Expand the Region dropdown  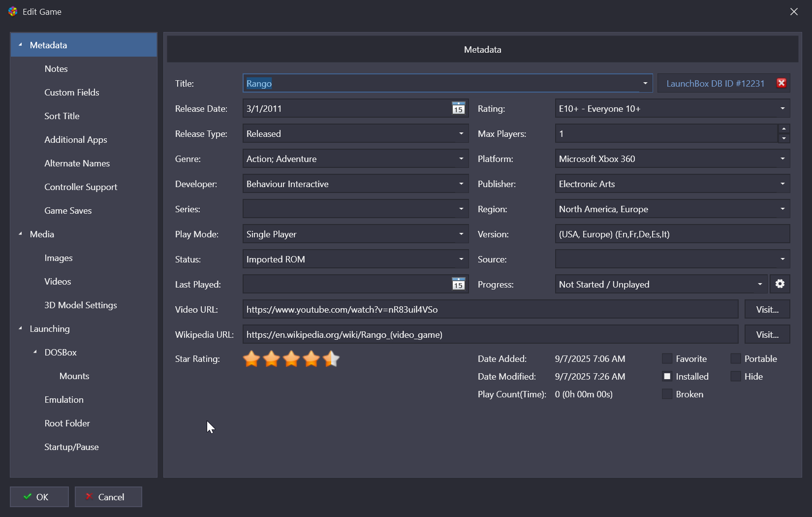coord(782,209)
